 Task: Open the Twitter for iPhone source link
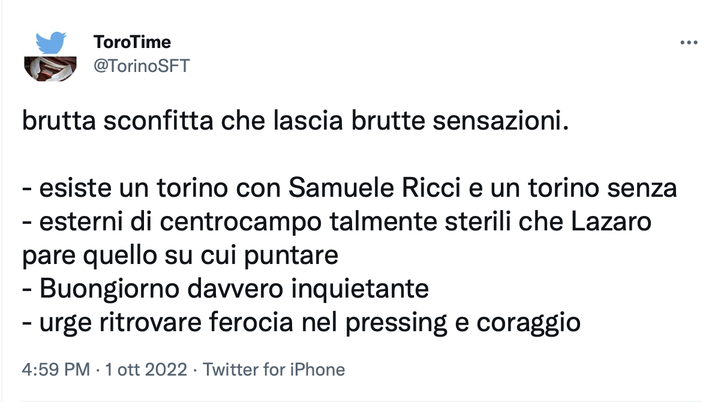click(x=274, y=369)
